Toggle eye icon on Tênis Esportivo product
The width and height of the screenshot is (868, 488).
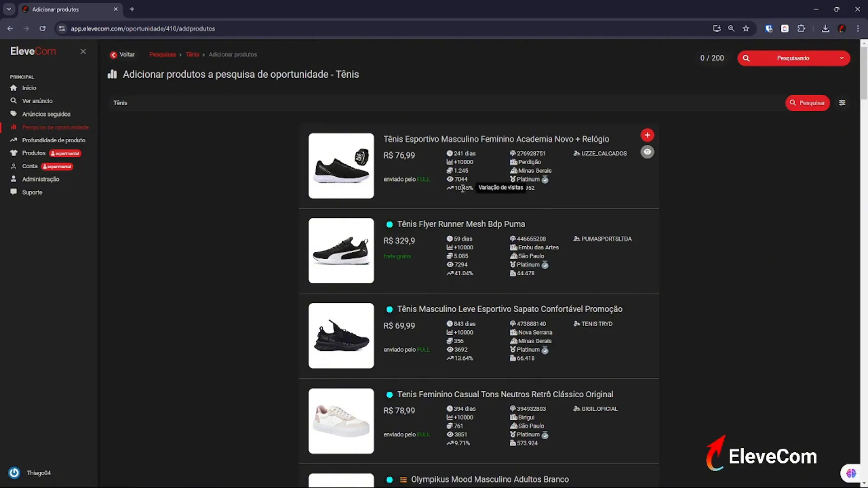click(647, 152)
